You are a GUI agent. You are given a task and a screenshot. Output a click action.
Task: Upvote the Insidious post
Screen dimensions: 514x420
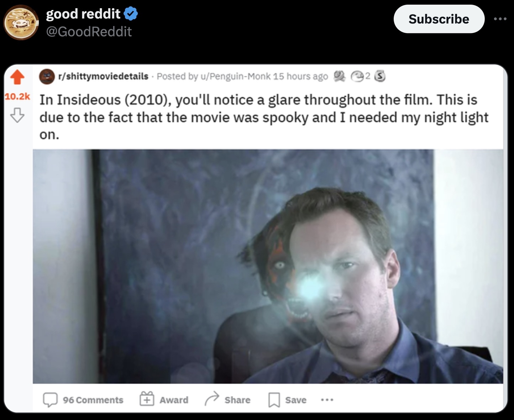pyautogui.click(x=17, y=77)
